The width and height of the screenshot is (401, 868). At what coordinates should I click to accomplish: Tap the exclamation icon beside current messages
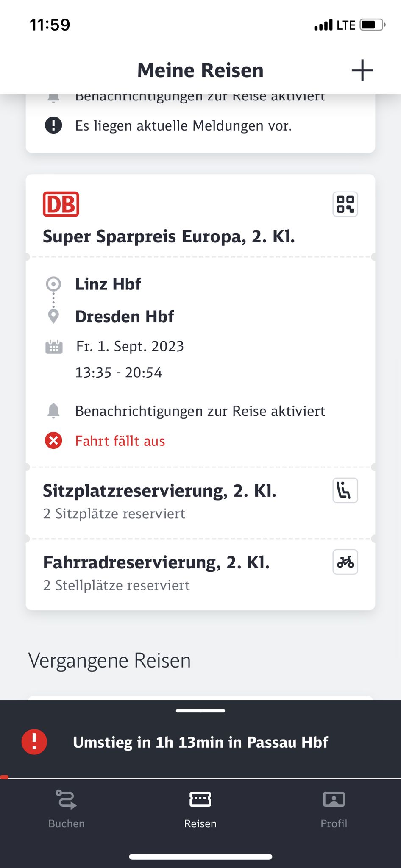[53, 125]
